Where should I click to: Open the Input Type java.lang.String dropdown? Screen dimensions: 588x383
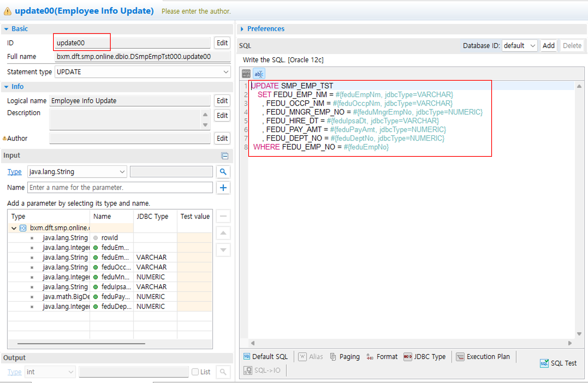77,172
